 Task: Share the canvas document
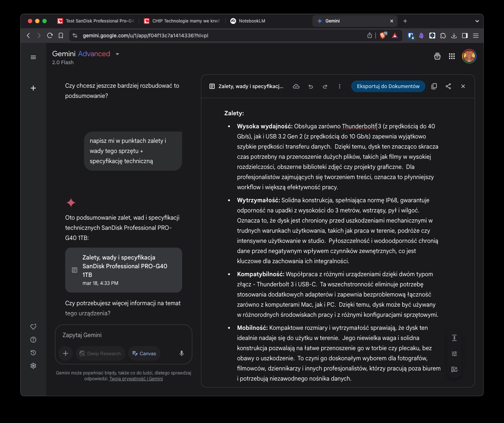pos(448,86)
